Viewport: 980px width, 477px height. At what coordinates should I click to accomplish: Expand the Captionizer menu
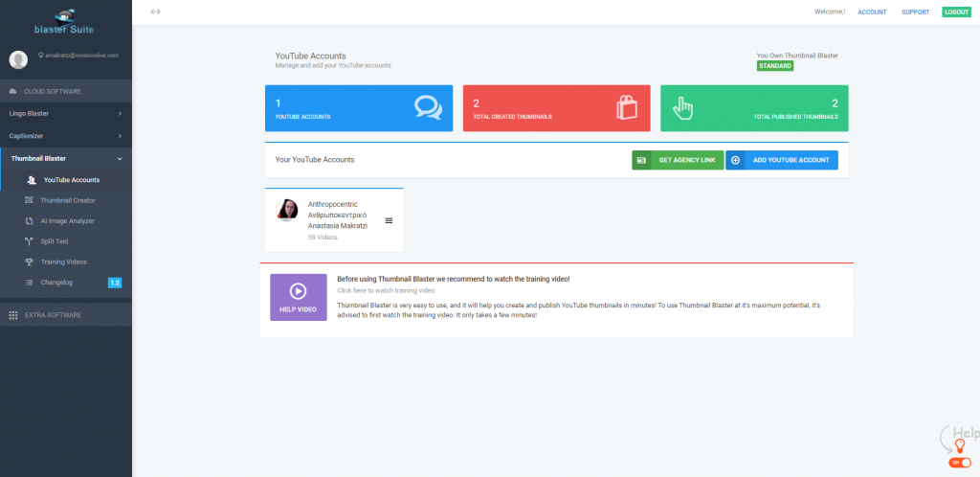[66, 136]
